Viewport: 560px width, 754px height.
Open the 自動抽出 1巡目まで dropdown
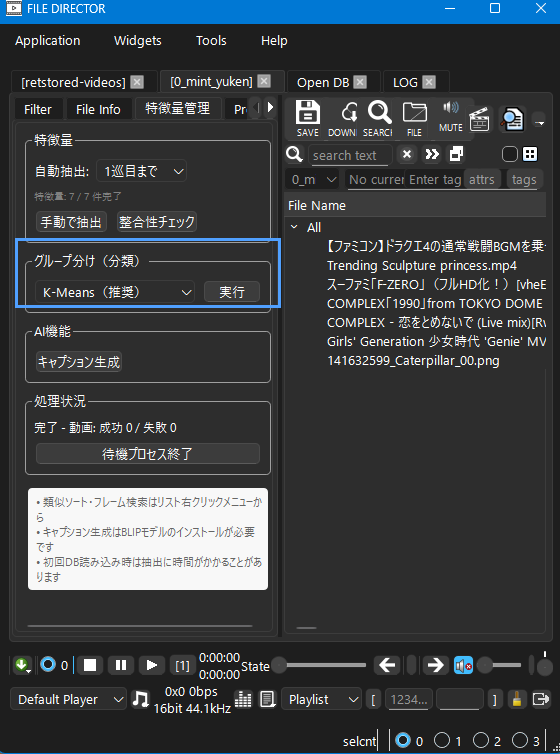click(x=141, y=171)
